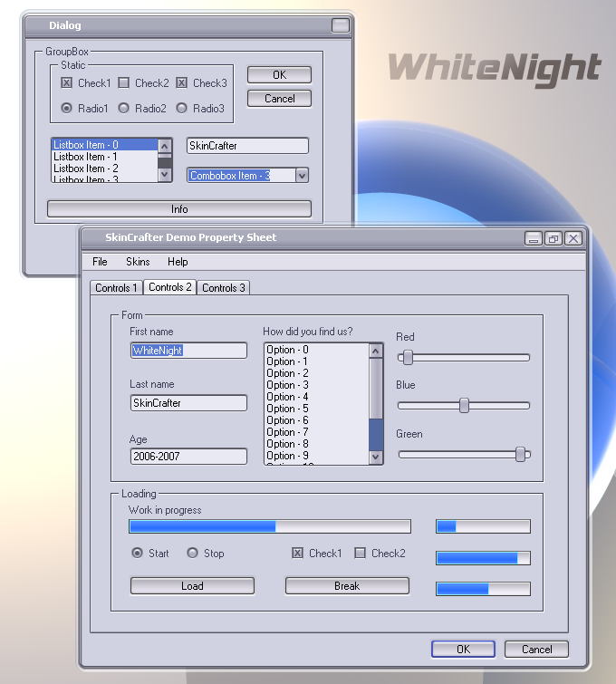Select Option - 8 in the list
This screenshot has height=684, width=616.
pyautogui.click(x=317, y=444)
